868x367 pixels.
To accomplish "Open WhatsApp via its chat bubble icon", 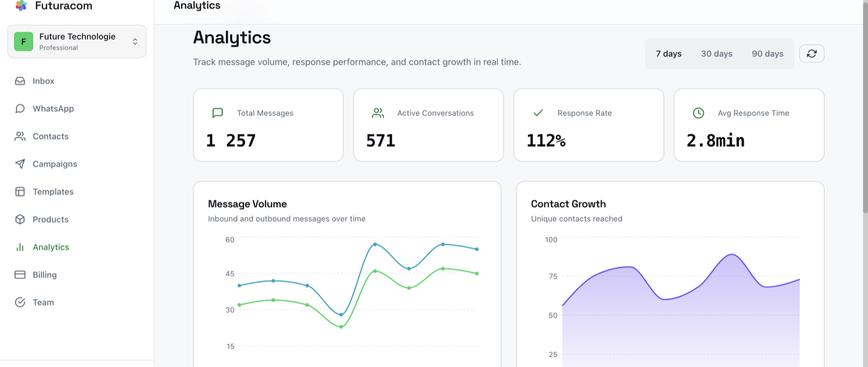I will 20,108.
